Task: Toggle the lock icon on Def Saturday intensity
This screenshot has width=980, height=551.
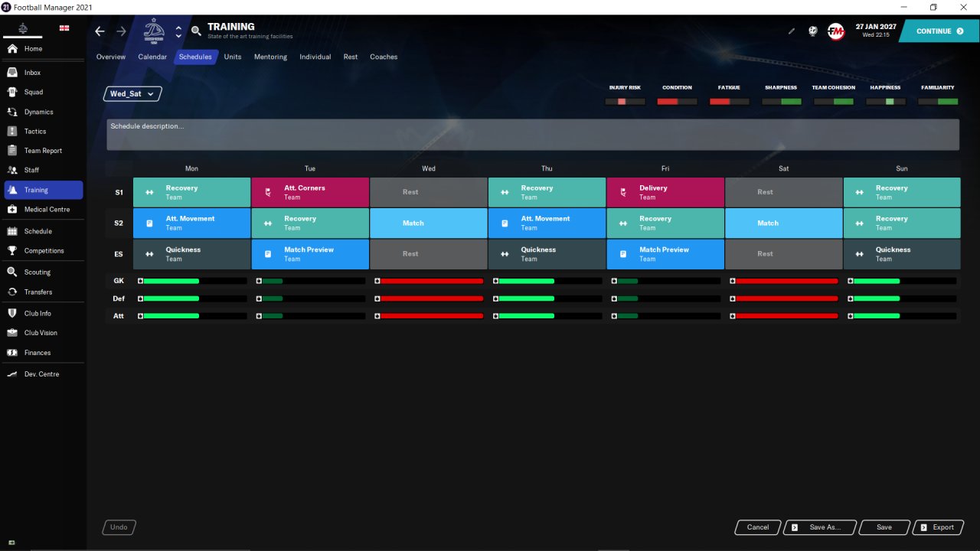Action: (733, 298)
